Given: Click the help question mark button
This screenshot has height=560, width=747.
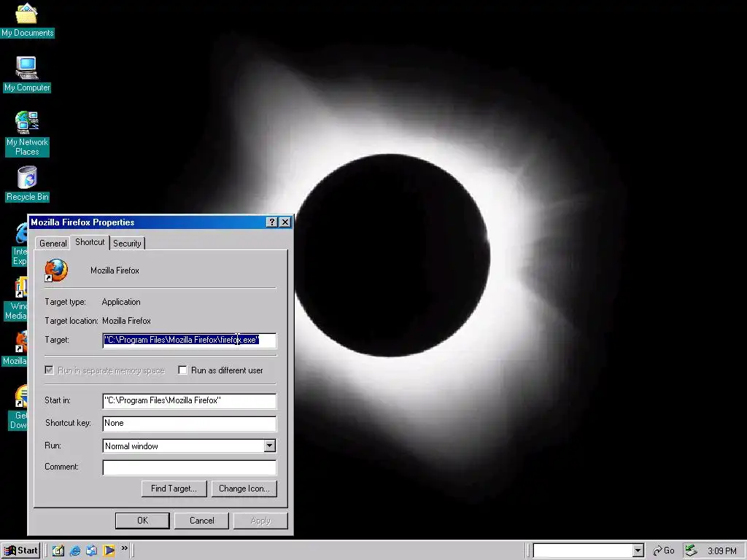Looking at the screenshot, I should click(x=271, y=222).
